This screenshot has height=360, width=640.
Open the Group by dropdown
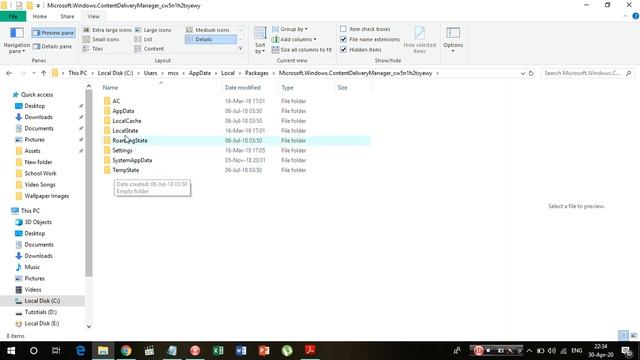pos(290,29)
